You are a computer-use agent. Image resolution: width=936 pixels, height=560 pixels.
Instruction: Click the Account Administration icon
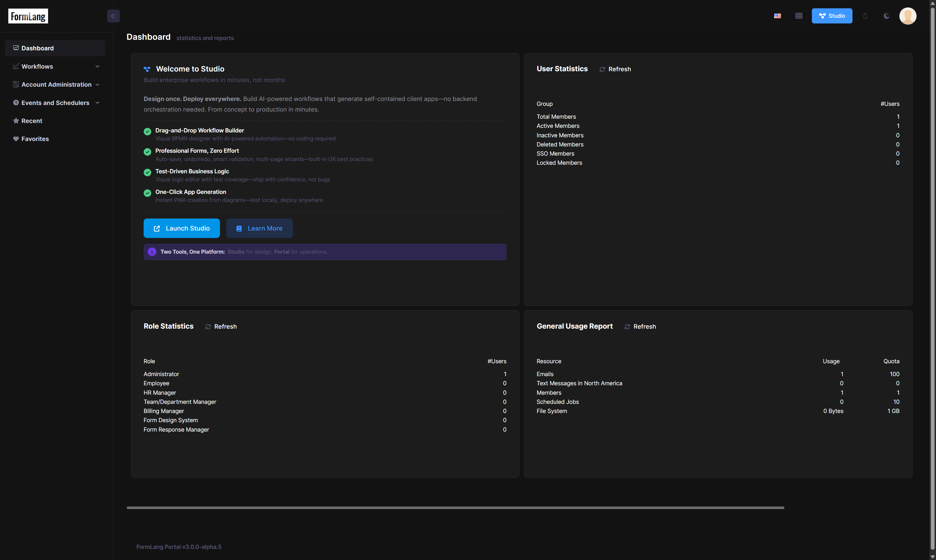pyautogui.click(x=16, y=84)
